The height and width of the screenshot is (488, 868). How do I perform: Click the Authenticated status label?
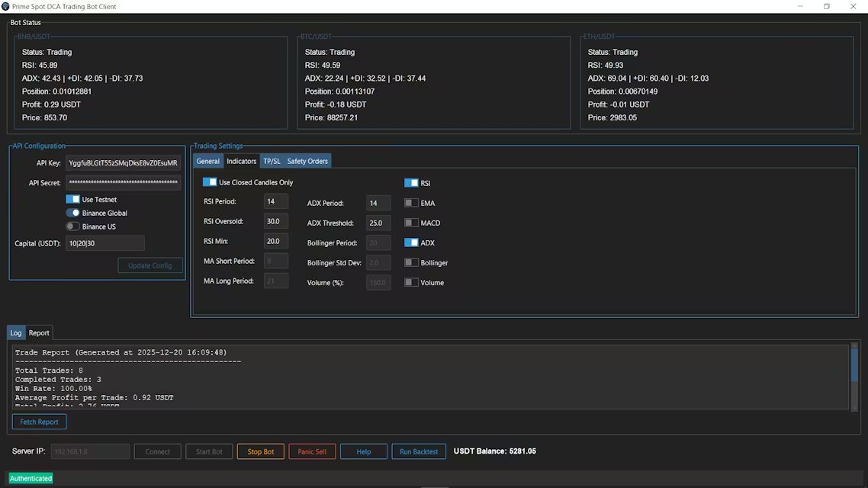(x=31, y=479)
